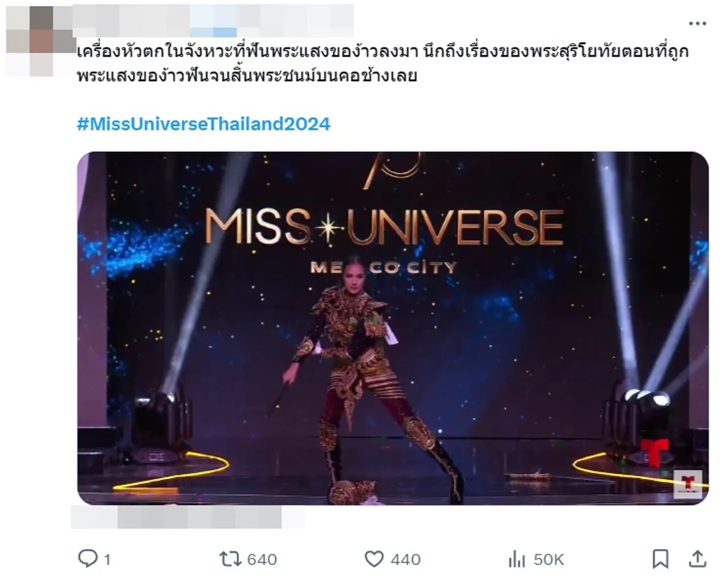Image resolution: width=728 pixels, height=581 pixels.
Task: Open the three-dot more options menu
Action: [x=697, y=24]
